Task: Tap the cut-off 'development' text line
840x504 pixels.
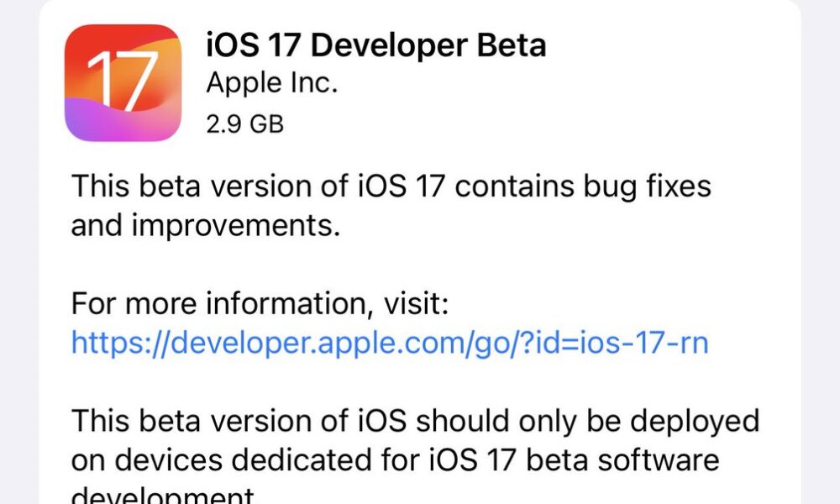Action: pos(163,496)
